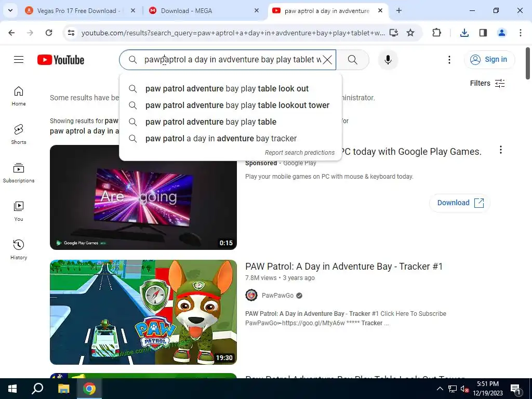
Task: Go to Home in sidebar
Action: (19, 96)
